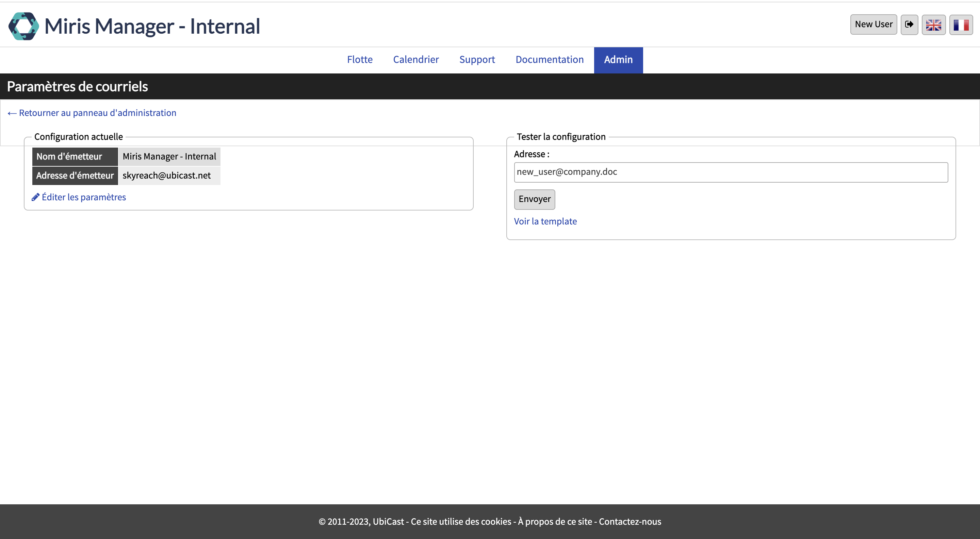Click the Adresse : field label

[x=532, y=154]
